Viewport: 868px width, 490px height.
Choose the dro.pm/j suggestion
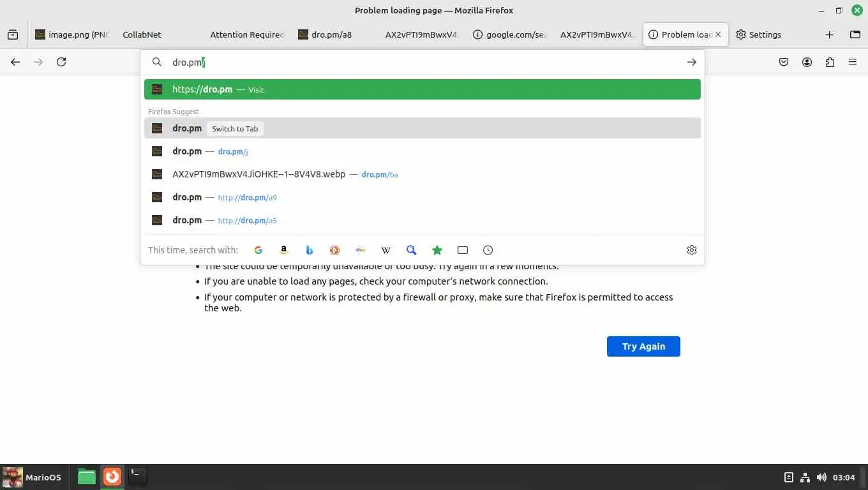(423, 151)
